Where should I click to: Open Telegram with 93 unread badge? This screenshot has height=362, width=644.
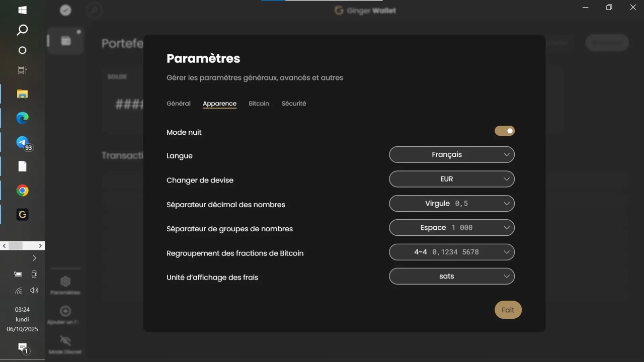(23, 143)
